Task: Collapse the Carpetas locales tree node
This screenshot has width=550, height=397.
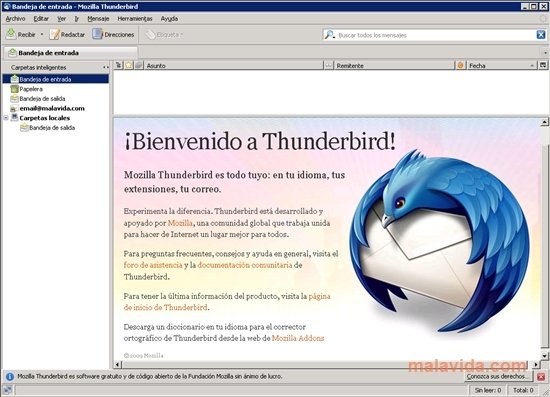Action: click(6, 118)
